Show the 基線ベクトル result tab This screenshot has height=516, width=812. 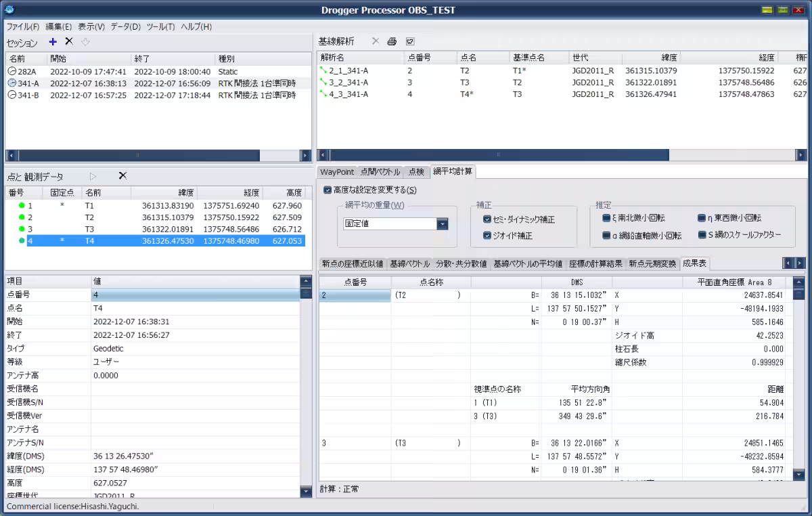click(410, 263)
